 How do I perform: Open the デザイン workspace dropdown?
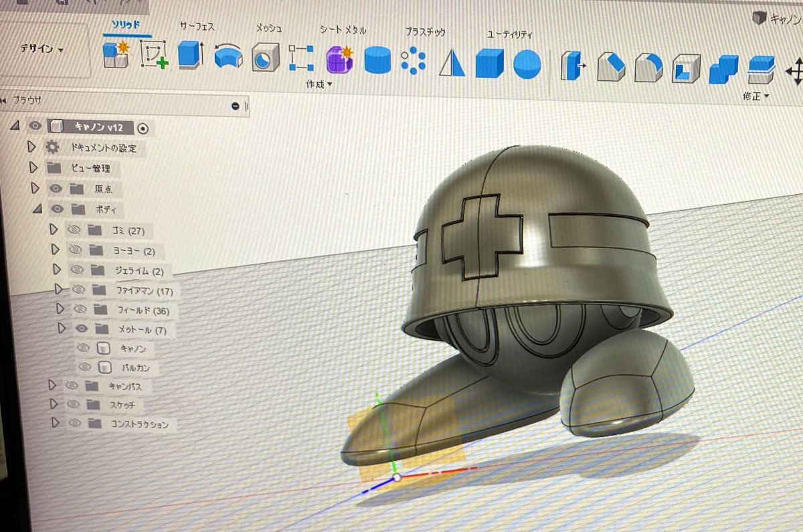click(x=42, y=50)
